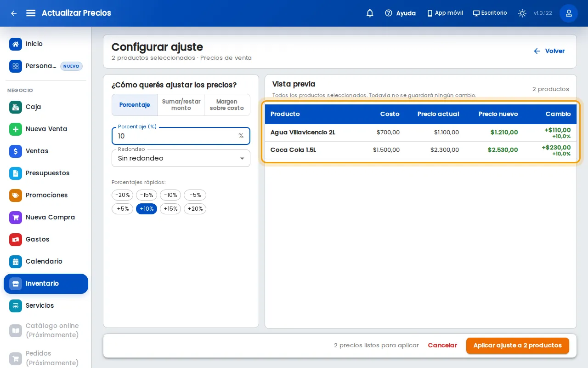The width and height of the screenshot is (588, 368).
Task: Select the +20% quick percentage chip
Action: [x=195, y=209]
